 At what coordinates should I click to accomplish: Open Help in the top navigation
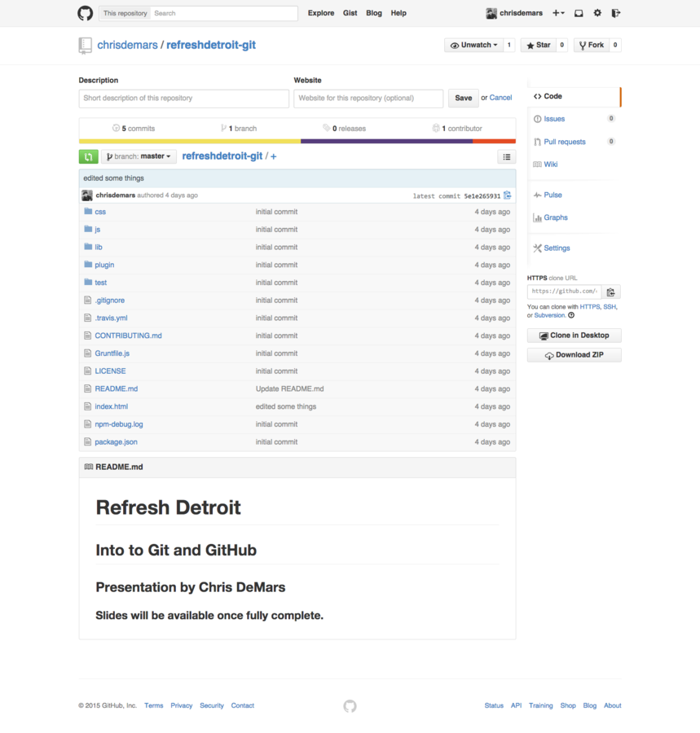(398, 13)
